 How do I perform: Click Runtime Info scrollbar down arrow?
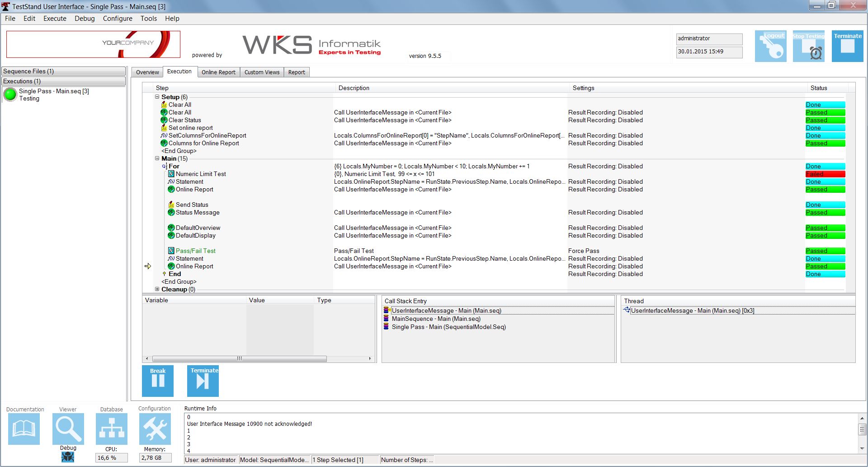click(x=862, y=448)
